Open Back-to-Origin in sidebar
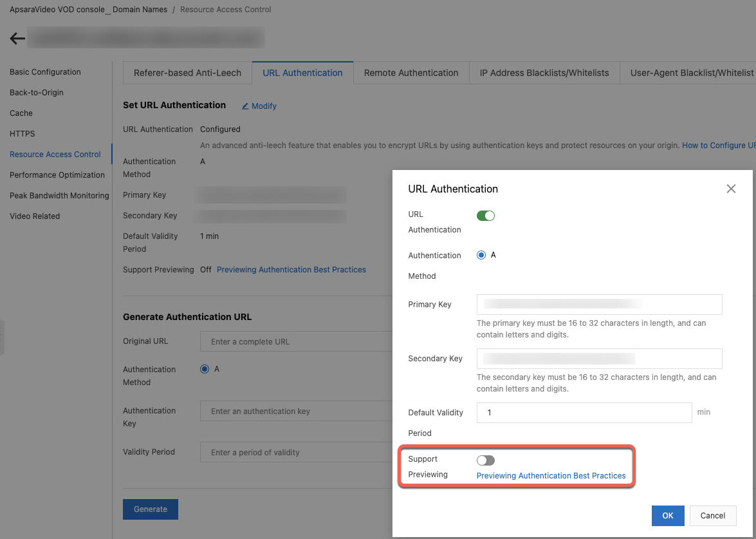The height and width of the screenshot is (539, 756). click(x=37, y=93)
